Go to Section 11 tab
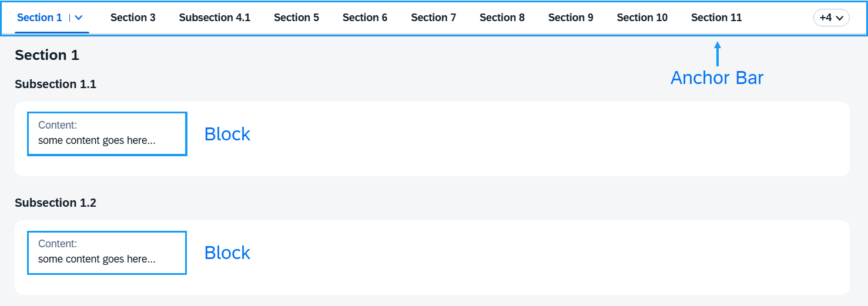 tap(716, 18)
